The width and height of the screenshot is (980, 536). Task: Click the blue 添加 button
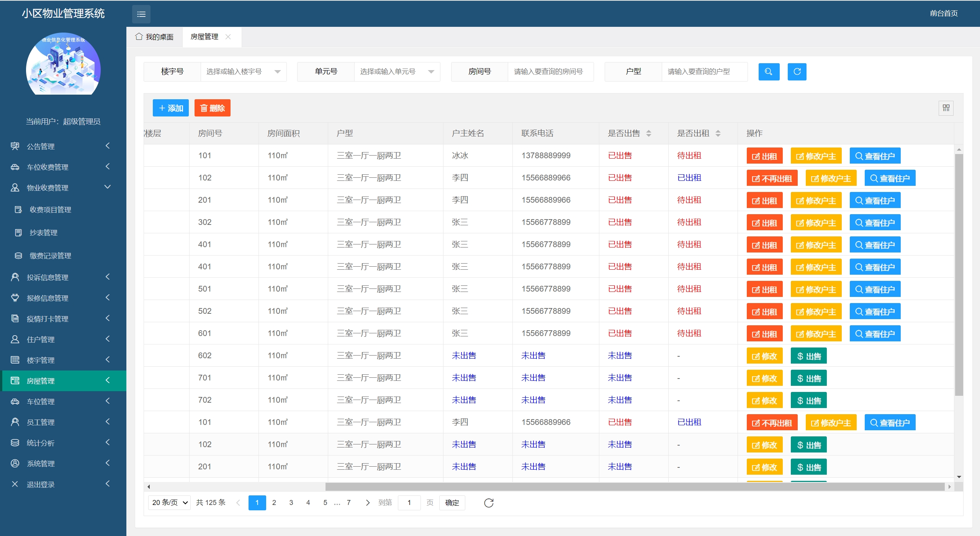[170, 108]
